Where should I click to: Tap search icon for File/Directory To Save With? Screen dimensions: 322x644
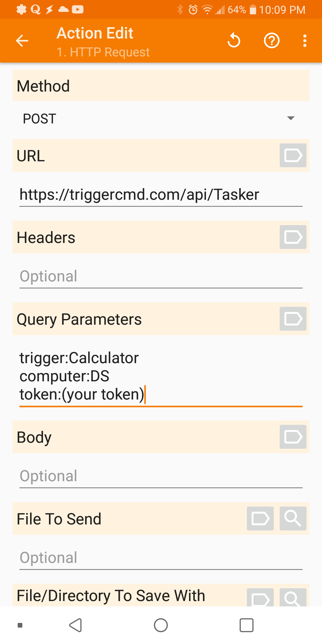click(x=293, y=597)
